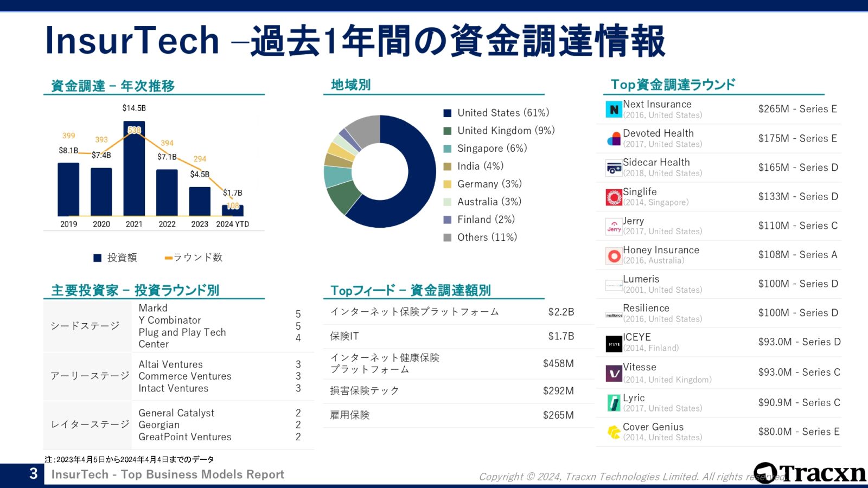The image size is (868, 488).
Task: Click the GreatPoint Ventures investor name
Action: (x=185, y=437)
